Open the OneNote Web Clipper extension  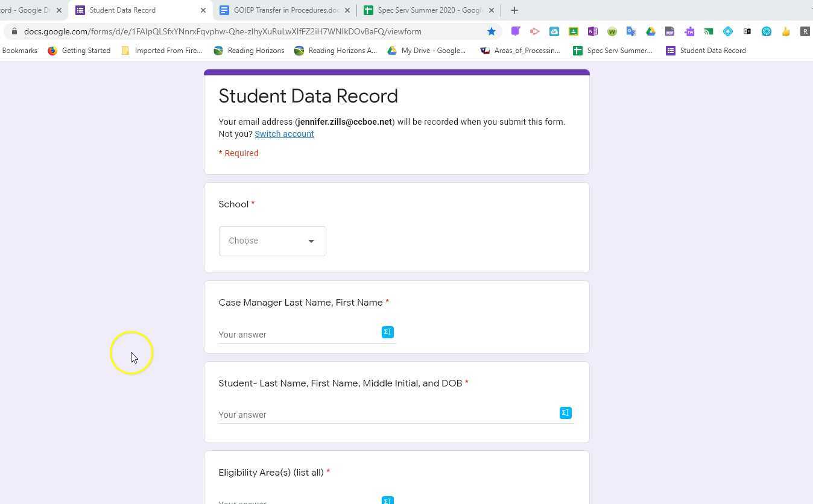[593, 31]
